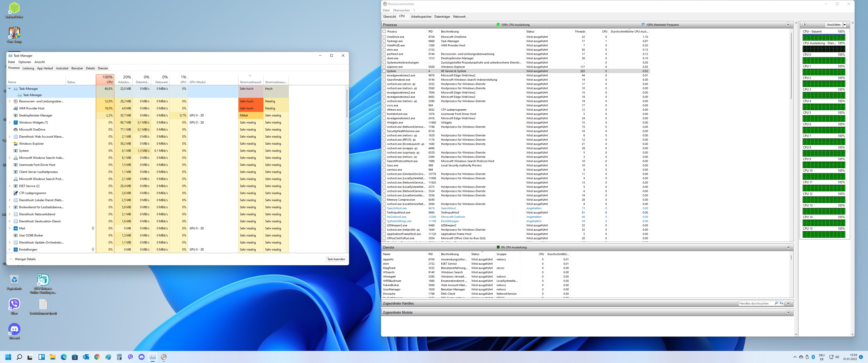Open the Ansichten dropdown arrow
Image resolution: width=868 pixels, height=363 pixels.
click(845, 25)
